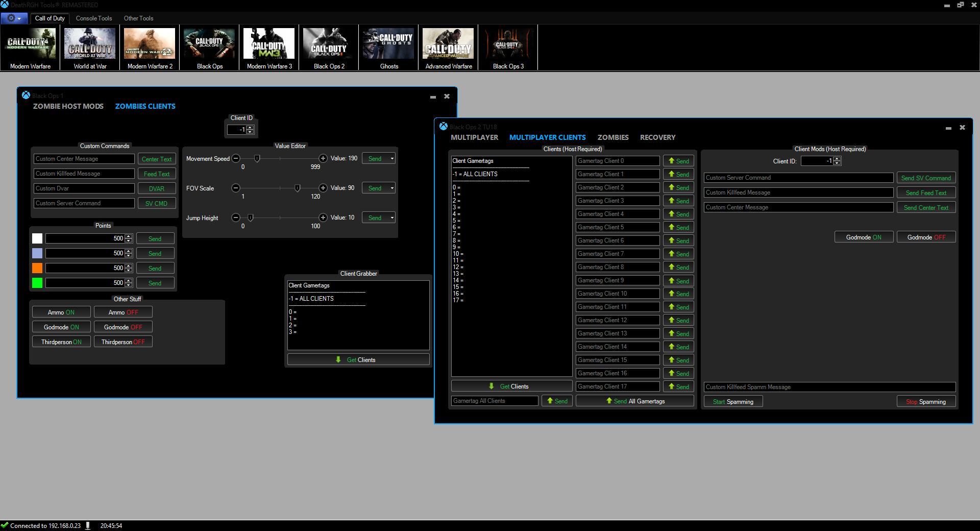Open the Black Ops game tools
The height and width of the screenshot is (531, 980).
(209, 49)
